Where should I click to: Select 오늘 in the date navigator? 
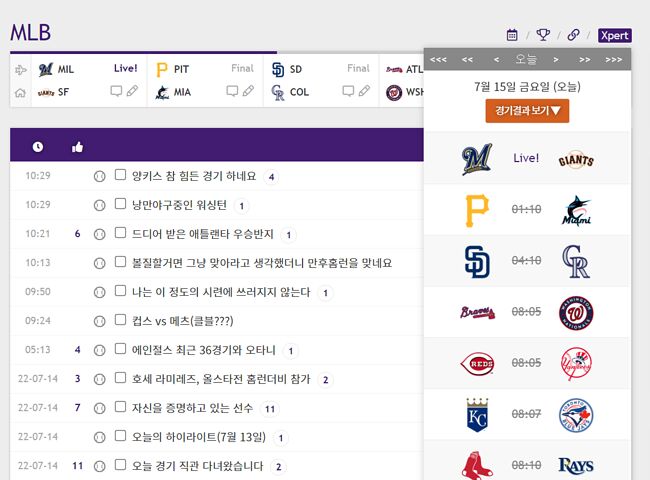point(526,59)
